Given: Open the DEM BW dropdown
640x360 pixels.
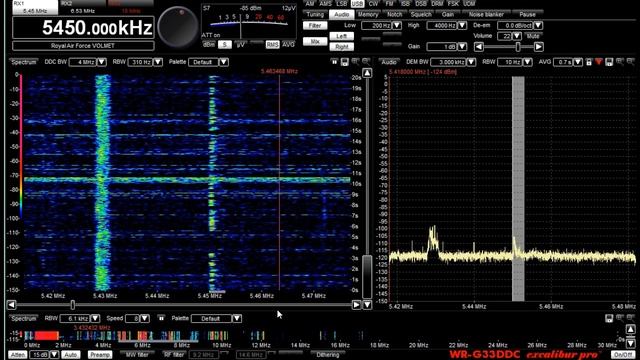Looking at the screenshot, I should tap(471, 62).
